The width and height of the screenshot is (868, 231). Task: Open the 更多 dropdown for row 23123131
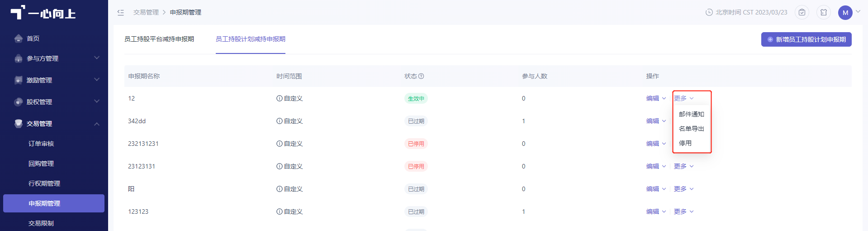(x=683, y=166)
